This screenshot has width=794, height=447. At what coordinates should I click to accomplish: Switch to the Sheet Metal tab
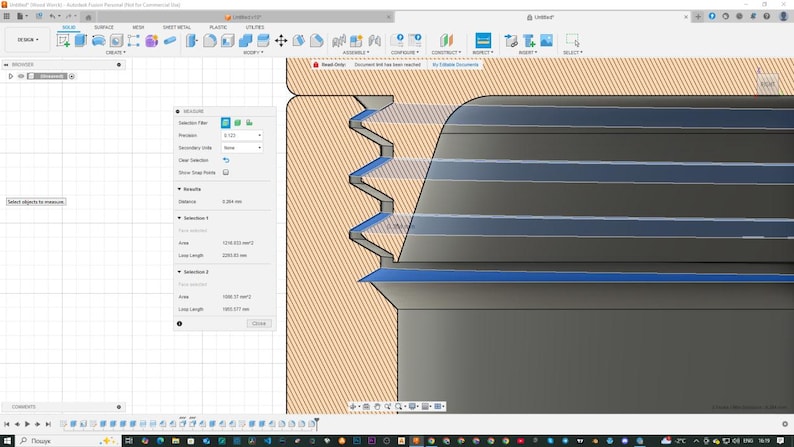click(x=177, y=27)
